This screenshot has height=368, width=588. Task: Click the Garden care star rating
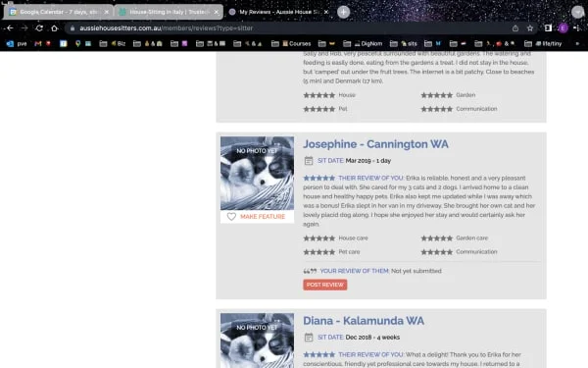pyautogui.click(x=436, y=238)
